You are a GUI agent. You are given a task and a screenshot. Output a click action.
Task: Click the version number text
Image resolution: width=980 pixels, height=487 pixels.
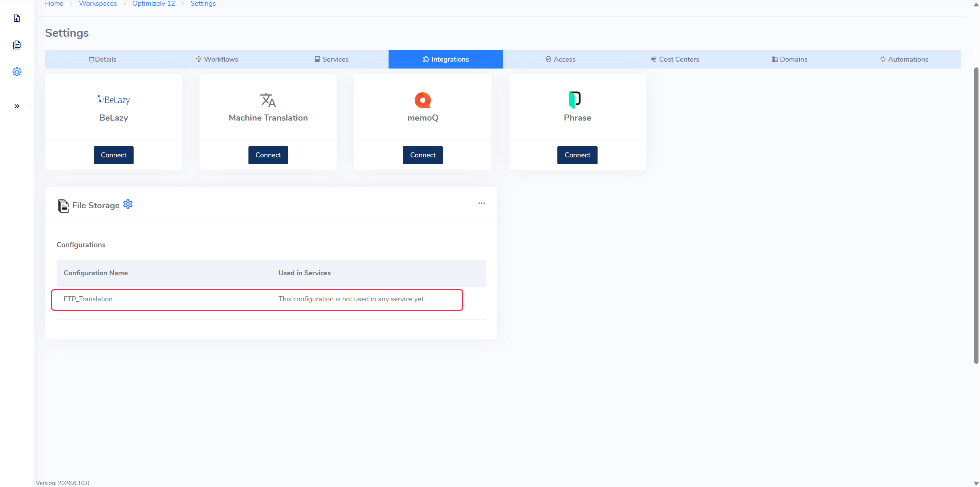62,483
